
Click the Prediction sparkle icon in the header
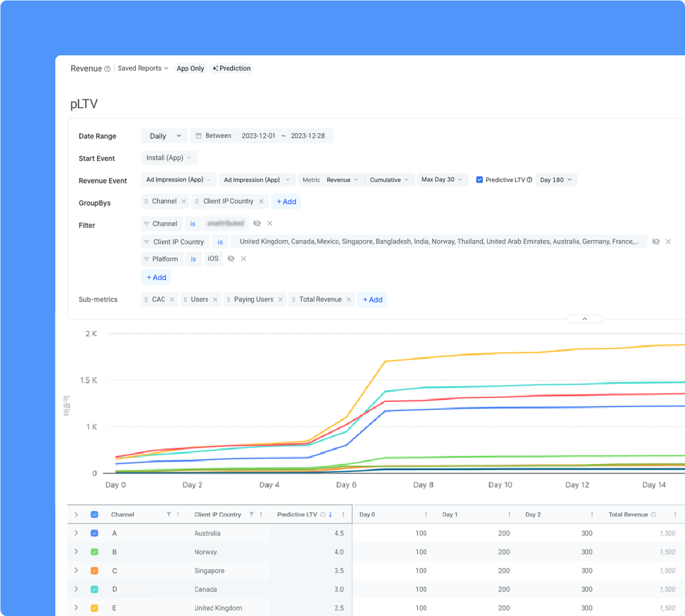pos(216,68)
